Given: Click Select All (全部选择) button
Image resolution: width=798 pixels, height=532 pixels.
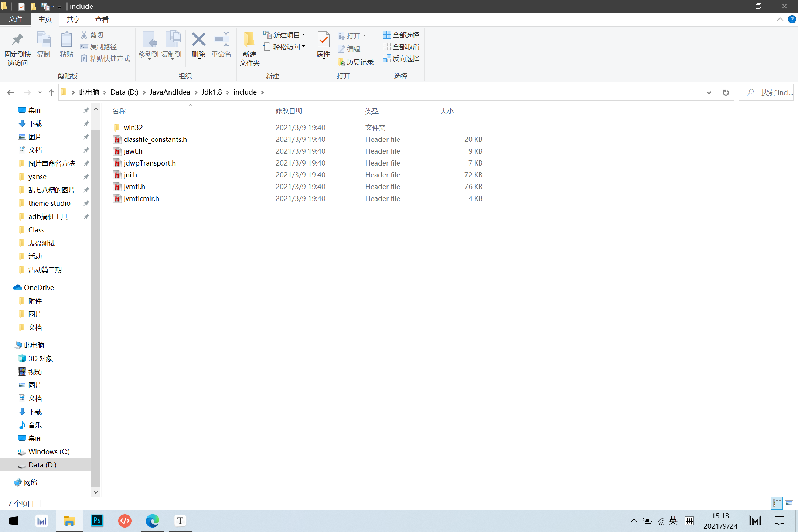Looking at the screenshot, I should 401,35.
